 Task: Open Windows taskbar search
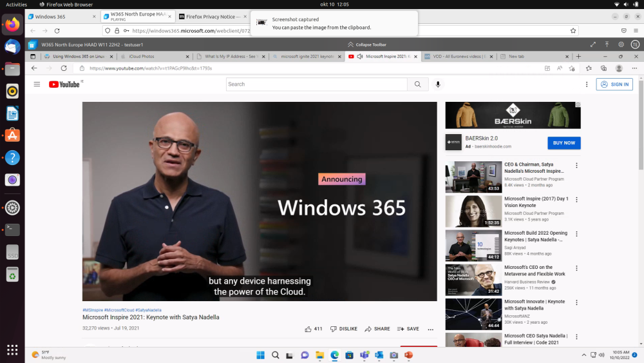[x=275, y=355]
